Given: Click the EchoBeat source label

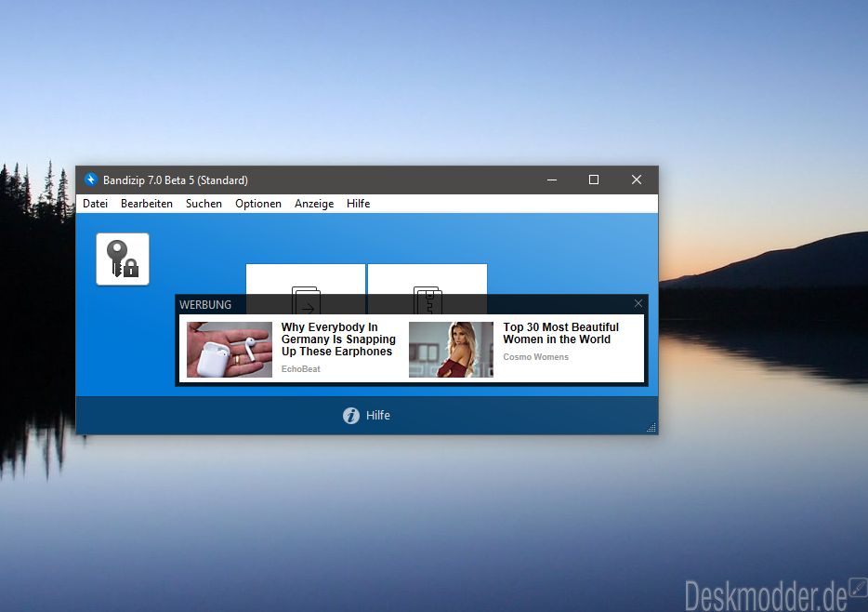Looking at the screenshot, I should pyautogui.click(x=300, y=369).
